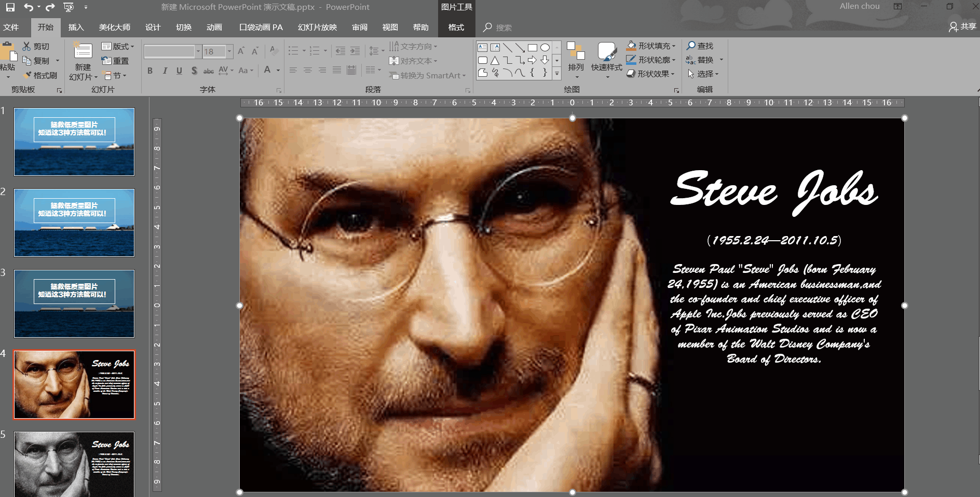
Task: Increase font size with the large A icon
Action: [x=241, y=51]
